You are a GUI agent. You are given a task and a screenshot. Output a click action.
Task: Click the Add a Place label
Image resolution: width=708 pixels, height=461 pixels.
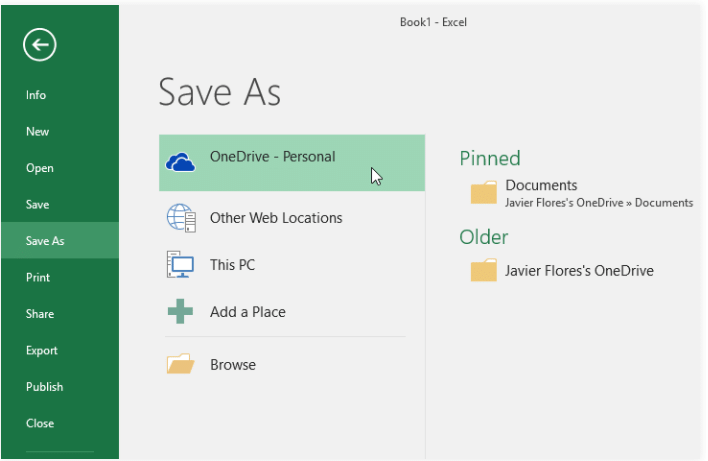tap(247, 312)
